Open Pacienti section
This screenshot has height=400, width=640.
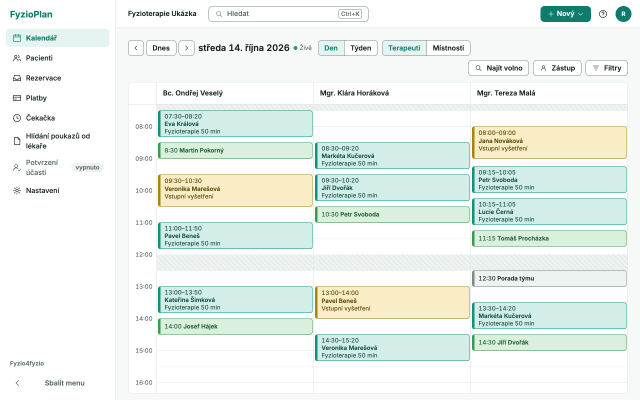coord(58,58)
